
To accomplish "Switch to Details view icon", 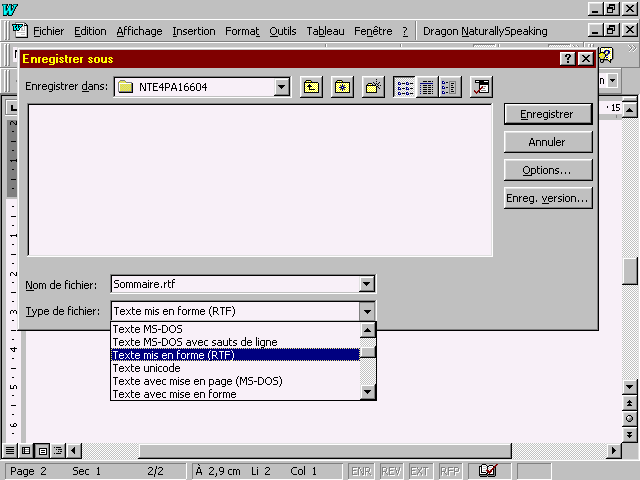I will (427, 87).
